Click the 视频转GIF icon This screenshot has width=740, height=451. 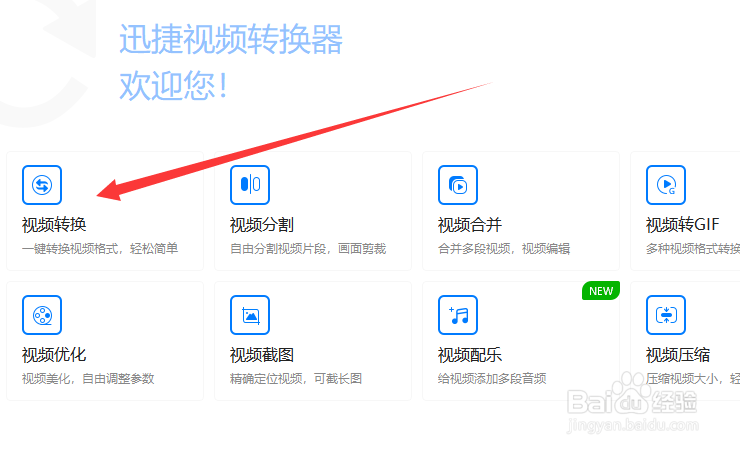pyautogui.click(x=666, y=185)
